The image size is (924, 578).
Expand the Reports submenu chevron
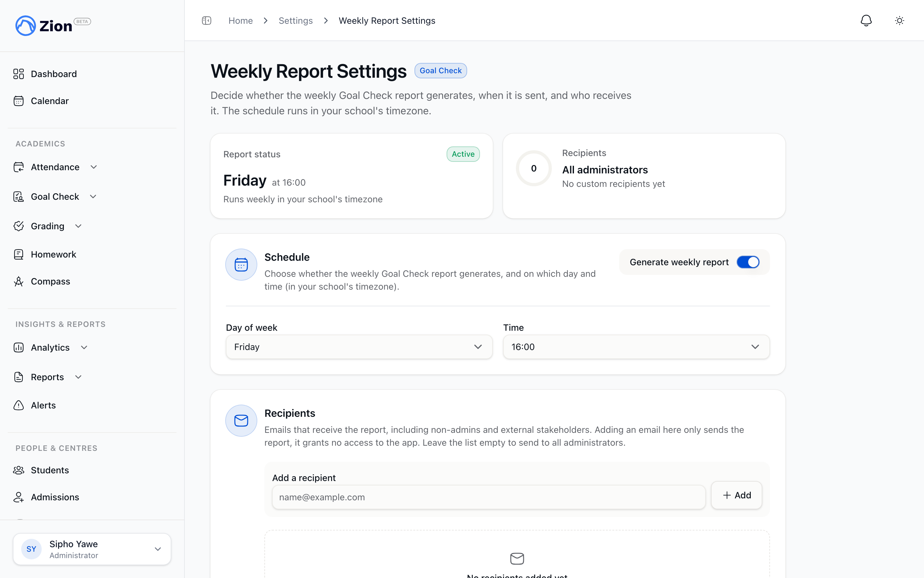78,377
